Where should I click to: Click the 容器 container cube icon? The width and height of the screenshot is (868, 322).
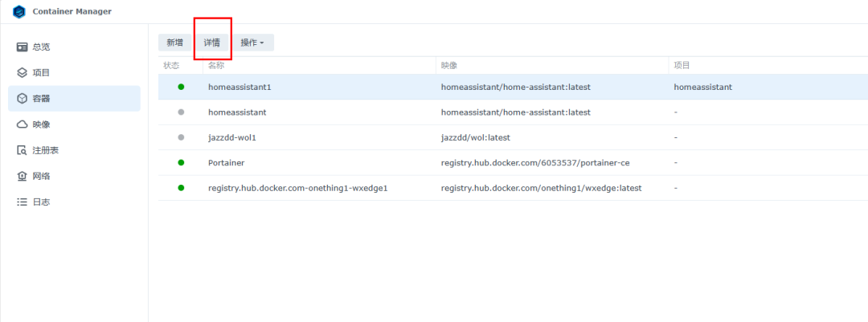(x=22, y=99)
